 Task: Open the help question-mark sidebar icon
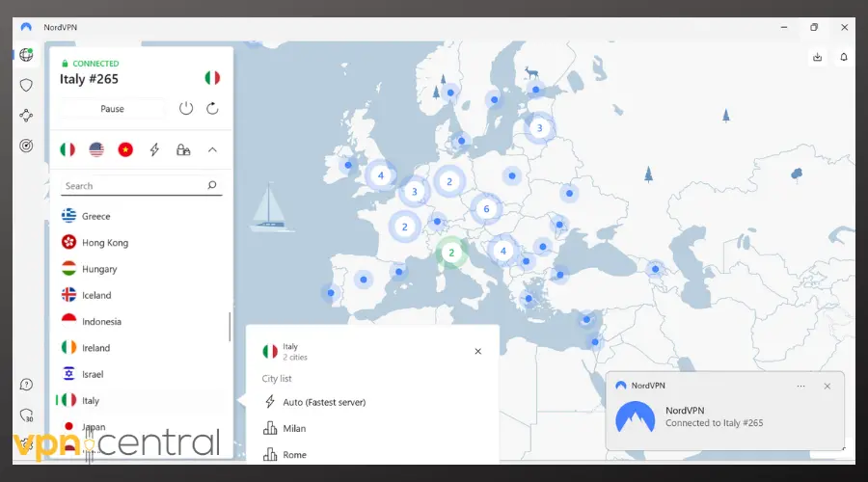[x=26, y=385]
